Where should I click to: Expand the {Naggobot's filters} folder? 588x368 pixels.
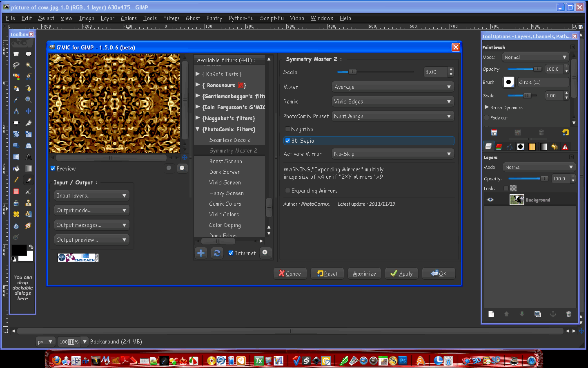pyautogui.click(x=198, y=118)
